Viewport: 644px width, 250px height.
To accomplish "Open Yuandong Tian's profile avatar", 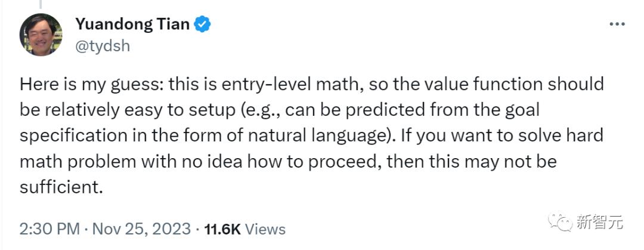I will [41, 35].
